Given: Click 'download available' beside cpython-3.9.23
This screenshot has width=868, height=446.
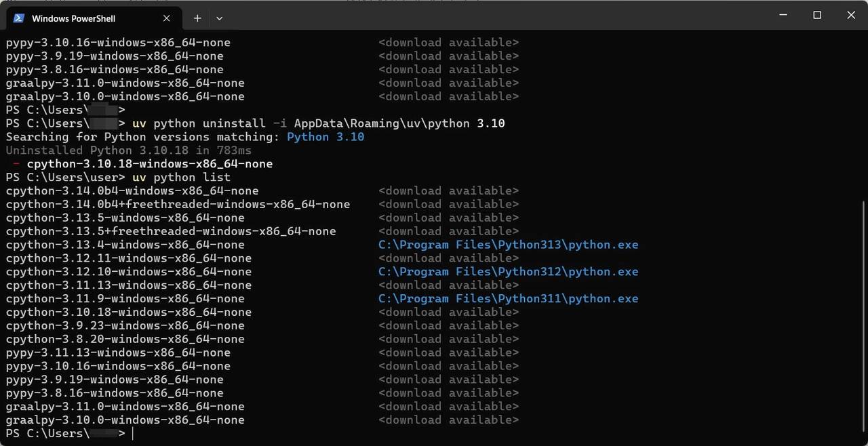Looking at the screenshot, I should [x=449, y=325].
